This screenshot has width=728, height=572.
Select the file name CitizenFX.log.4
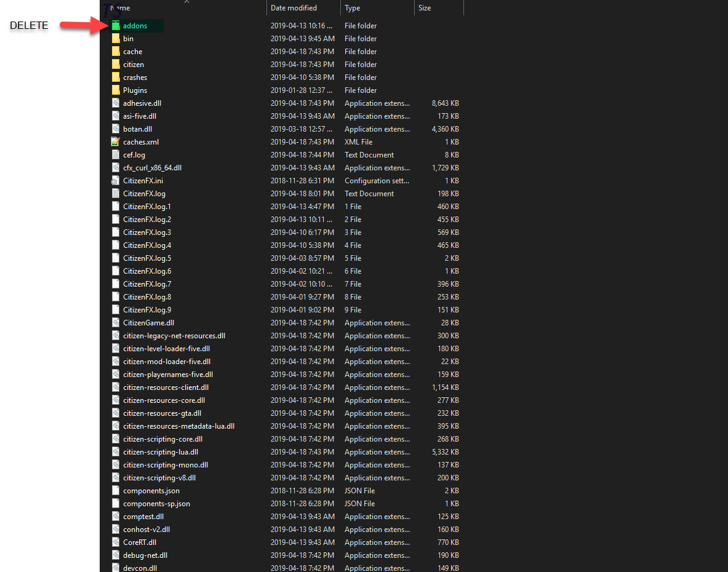pyautogui.click(x=147, y=245)
